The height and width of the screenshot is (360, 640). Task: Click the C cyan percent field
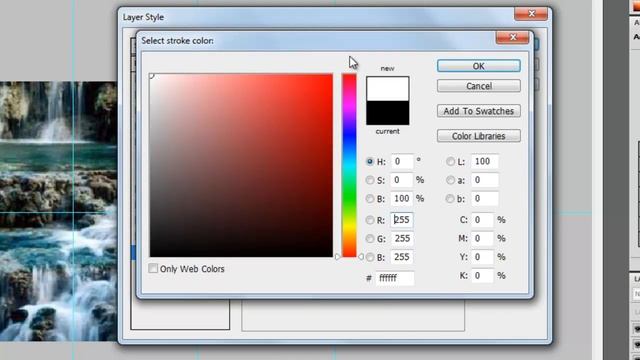(482, 220)
